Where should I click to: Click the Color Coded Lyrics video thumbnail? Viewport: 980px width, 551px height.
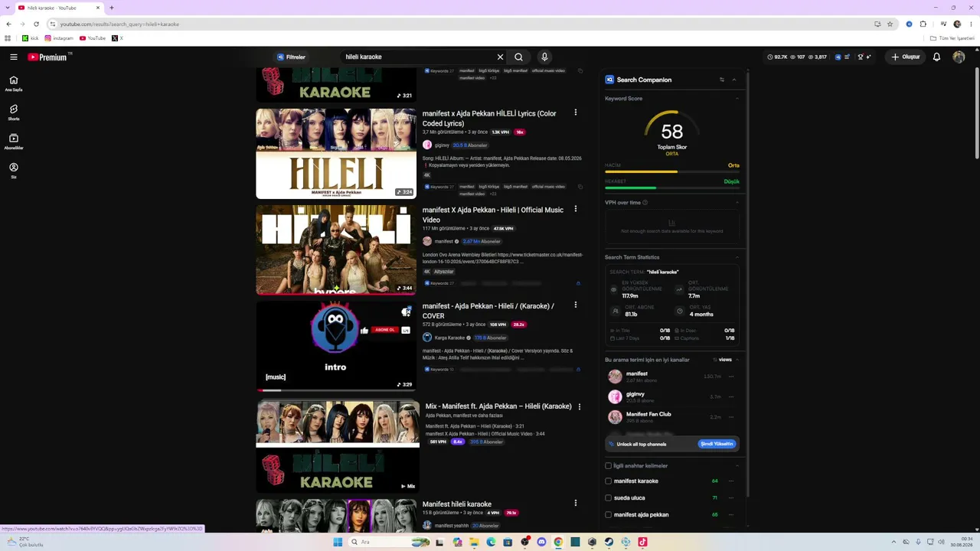(336, 153)
